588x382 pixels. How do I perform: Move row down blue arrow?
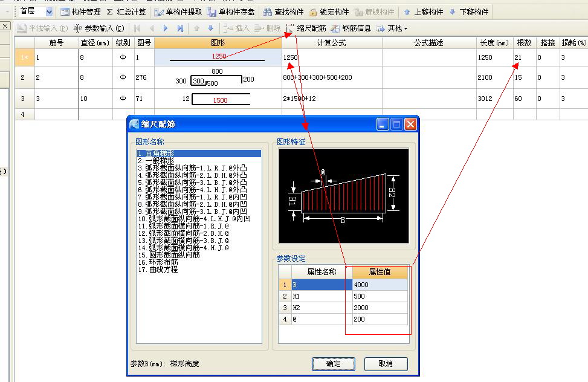click(211, 28)
